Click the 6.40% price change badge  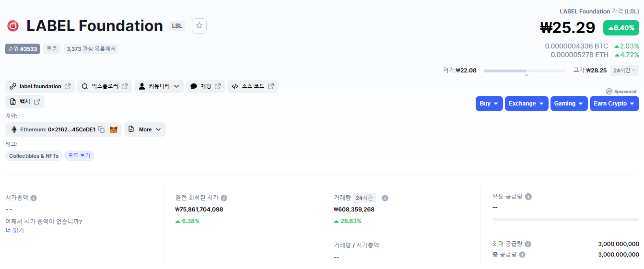[621, 28]
